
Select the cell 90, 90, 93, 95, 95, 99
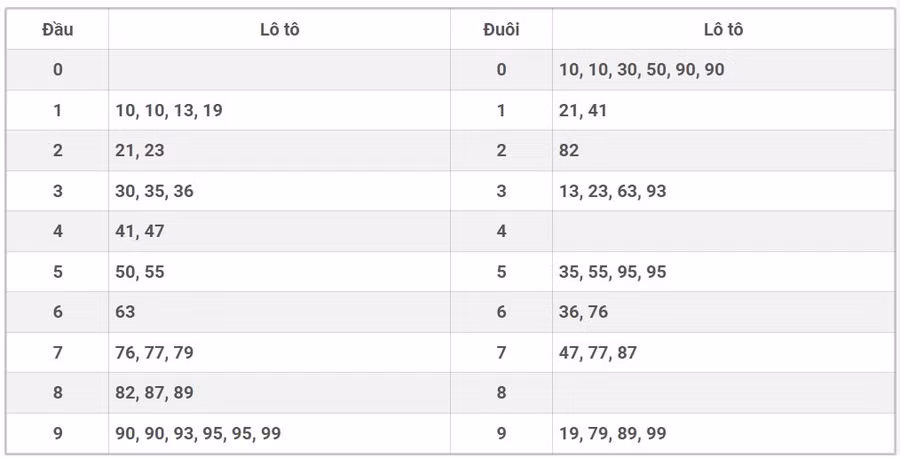[x=198, y=433]
